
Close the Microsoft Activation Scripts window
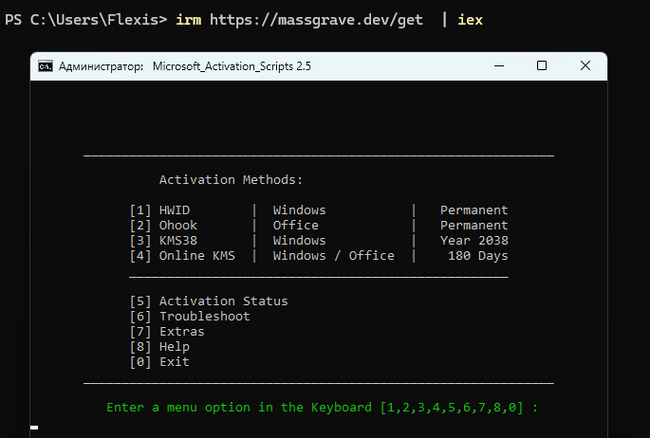pyautogui.click(x=586, y=66)
